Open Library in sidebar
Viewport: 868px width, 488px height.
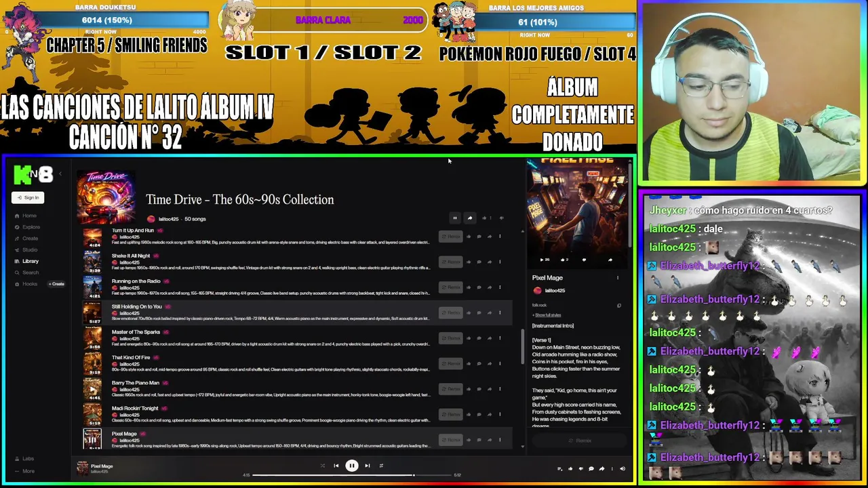(x=26, y=261)
